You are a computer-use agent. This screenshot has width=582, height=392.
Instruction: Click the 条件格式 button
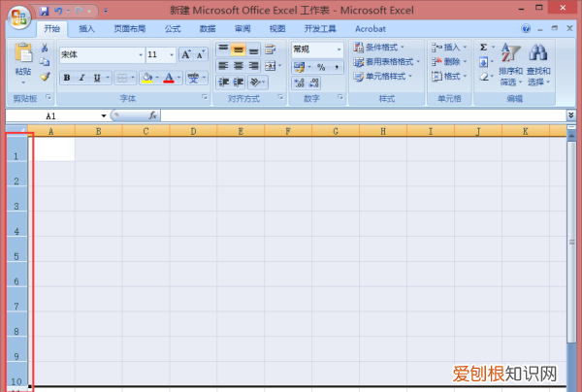[x=378, y=48]
